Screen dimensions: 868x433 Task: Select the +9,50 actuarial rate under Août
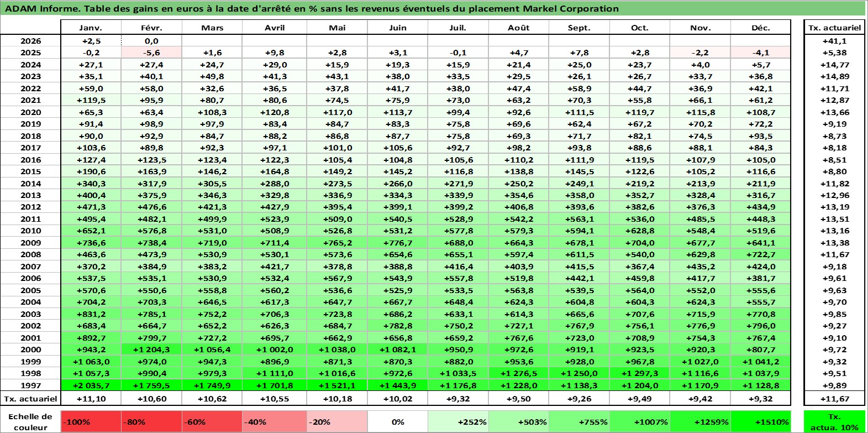click(x=519, y=399)
